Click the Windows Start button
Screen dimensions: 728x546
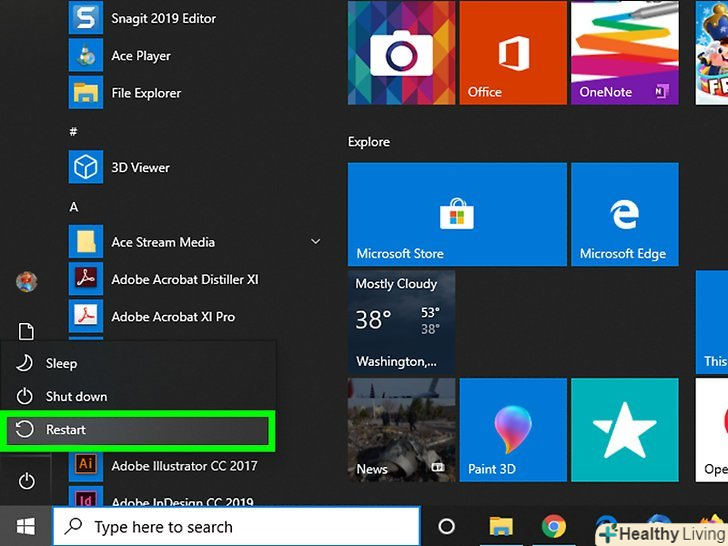(x=26, y=526)
